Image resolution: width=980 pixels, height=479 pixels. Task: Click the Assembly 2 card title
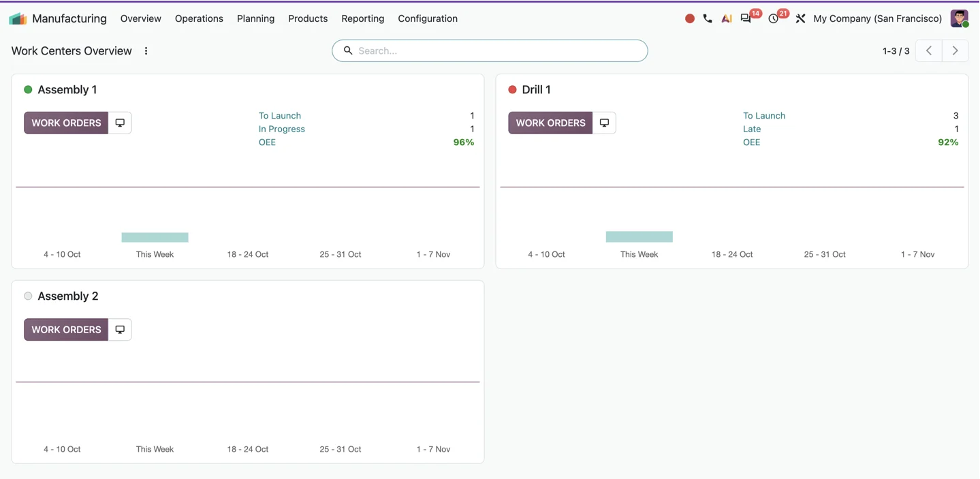(x=68, y=296)
